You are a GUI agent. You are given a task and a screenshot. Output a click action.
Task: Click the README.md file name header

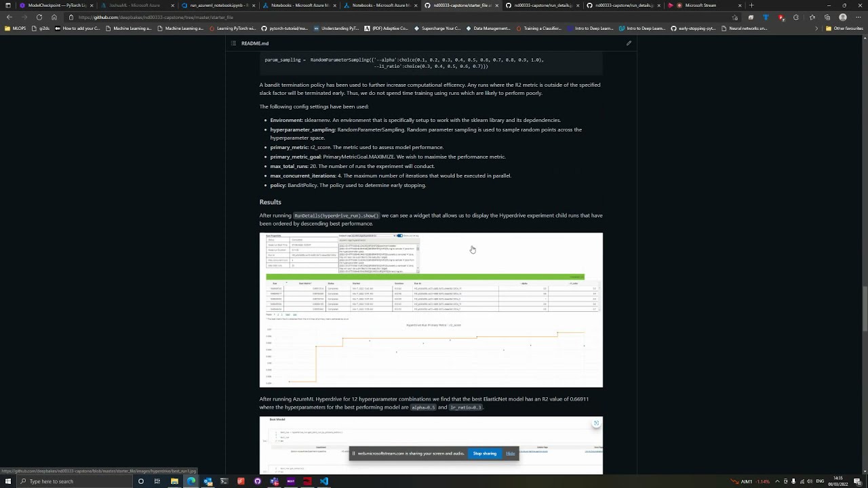(255, 43)
